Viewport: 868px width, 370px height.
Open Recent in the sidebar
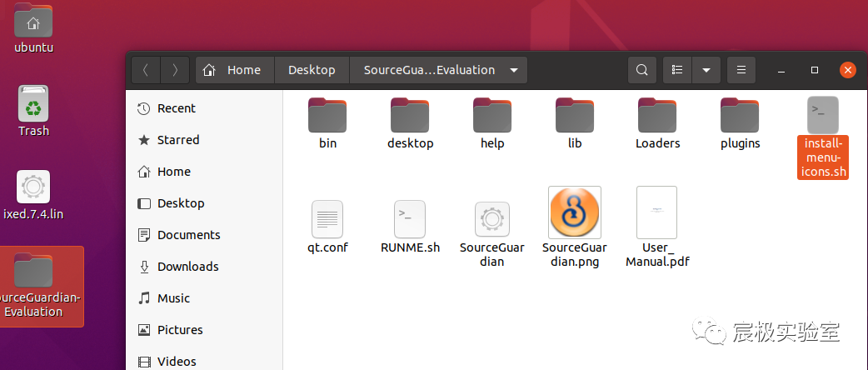(204, 108)
